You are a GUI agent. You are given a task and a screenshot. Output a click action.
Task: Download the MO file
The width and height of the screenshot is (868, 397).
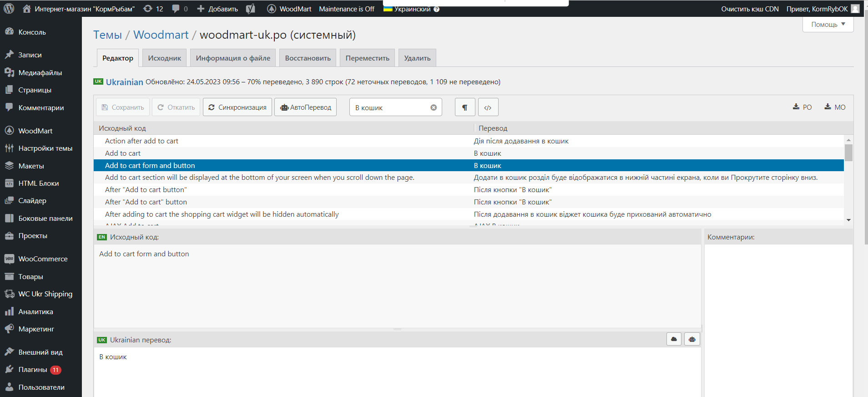(x=835, y=107)
